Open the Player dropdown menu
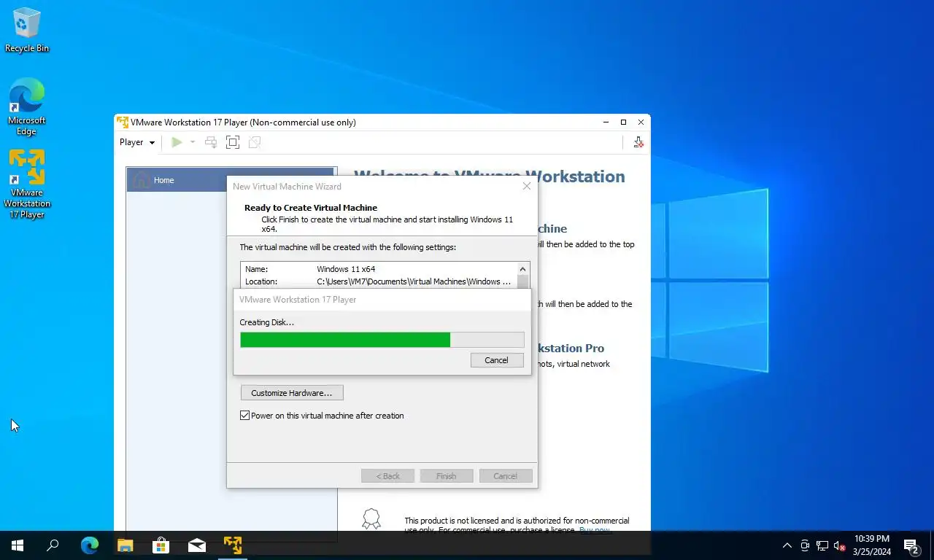The image size is (934, 560). coord(137,142)
